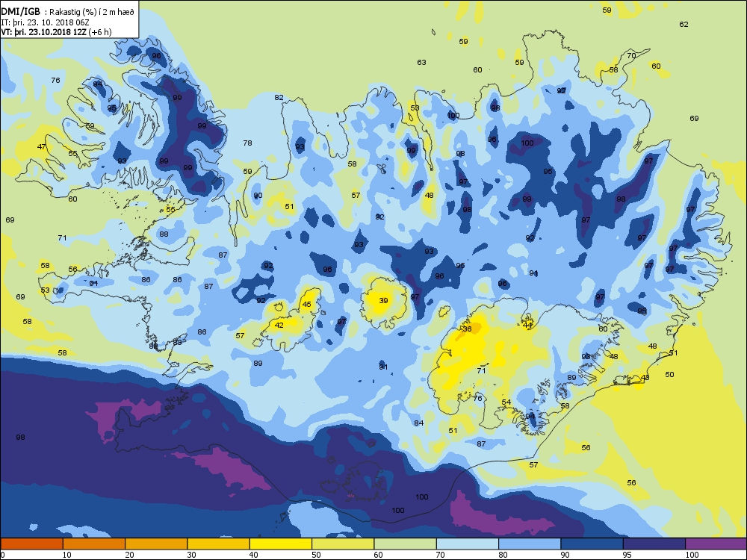Click the map value '54'
This screenshot has width=747, height=560.
click(x=506, y=402)
